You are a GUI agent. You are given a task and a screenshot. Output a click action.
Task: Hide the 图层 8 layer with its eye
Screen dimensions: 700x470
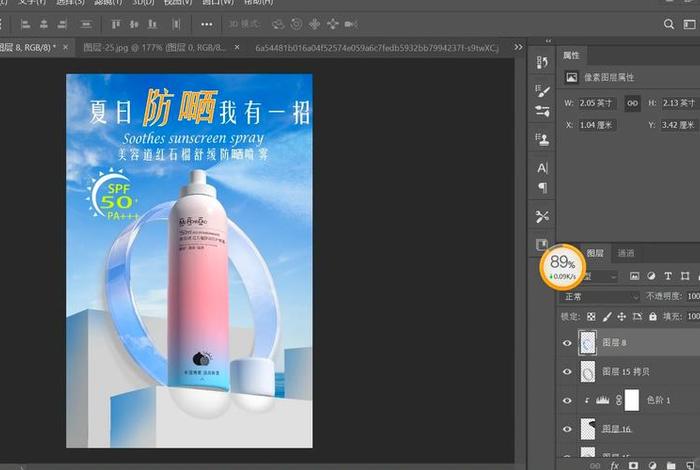[567, 343]
